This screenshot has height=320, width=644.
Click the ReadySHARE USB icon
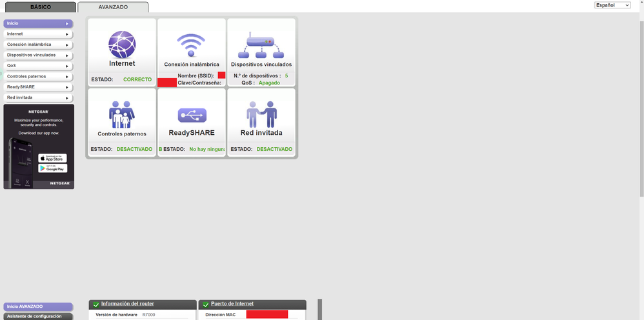[192, 115]
